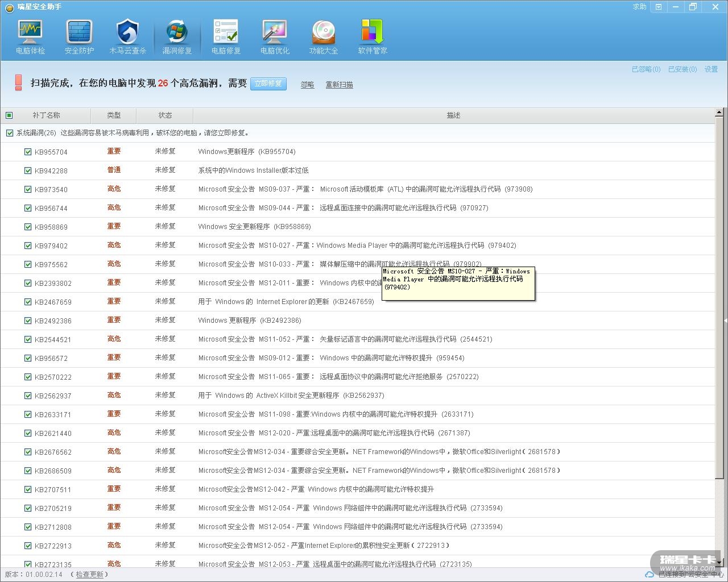Open the title bar dropdown menu icon
Image resolution: width=728 pixels, height=582 pixels.
click(x=659, y=7)
